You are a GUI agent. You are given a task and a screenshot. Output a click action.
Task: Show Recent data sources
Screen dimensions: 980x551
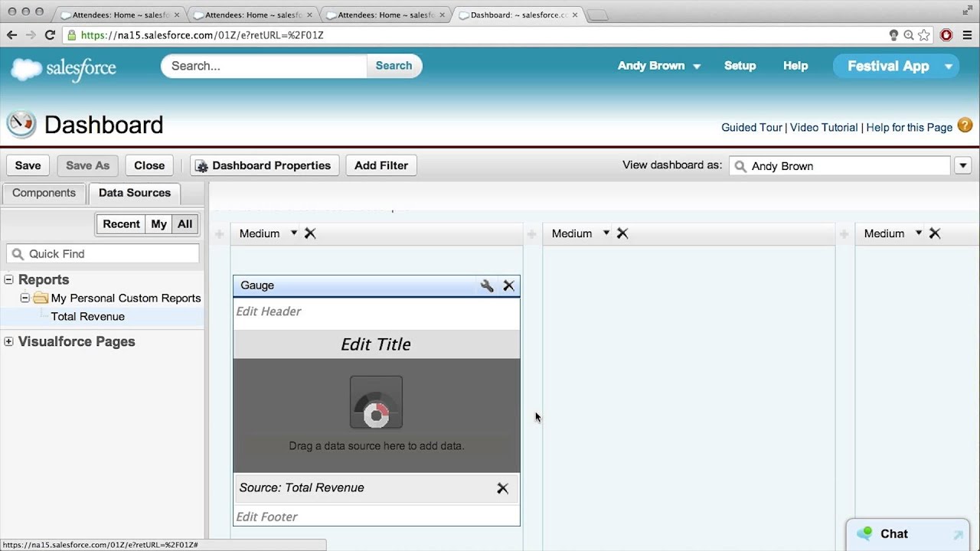(x=121, y=224)
